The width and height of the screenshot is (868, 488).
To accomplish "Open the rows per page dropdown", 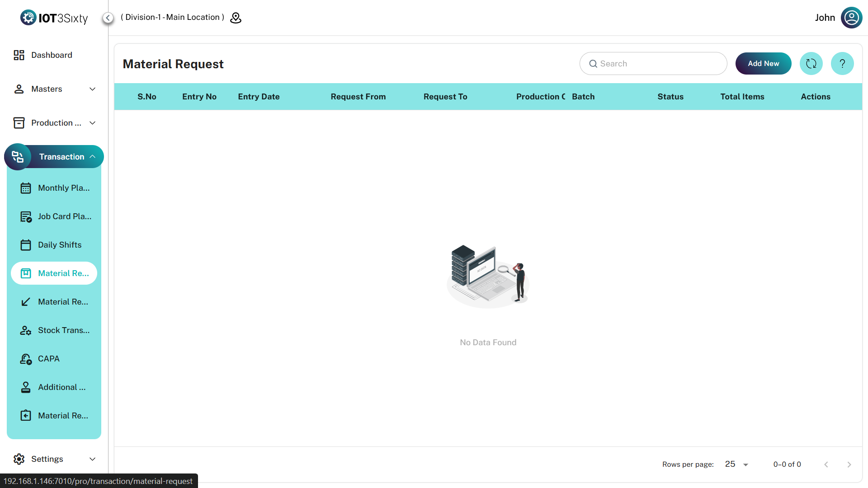I will 737,465.
